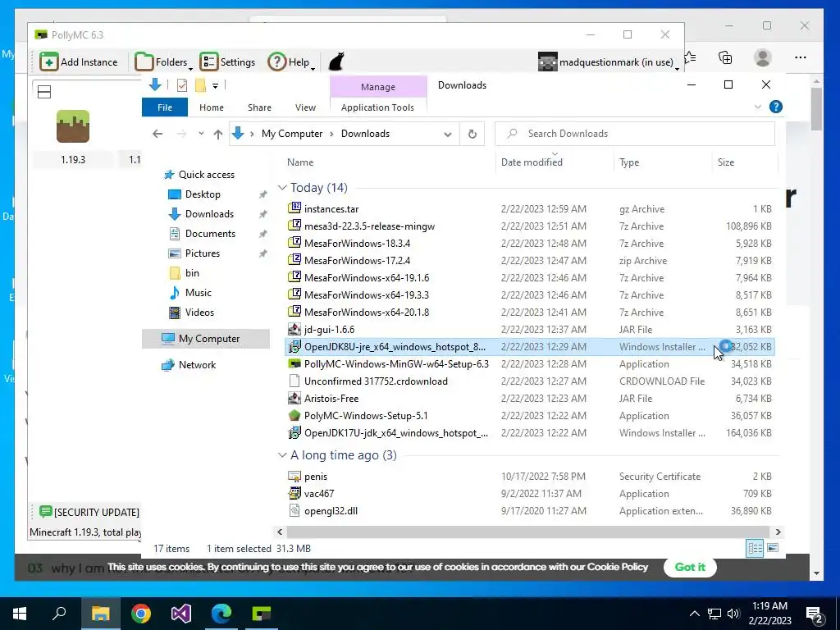Select the Manage contextual tab

[x=378, y=87]
